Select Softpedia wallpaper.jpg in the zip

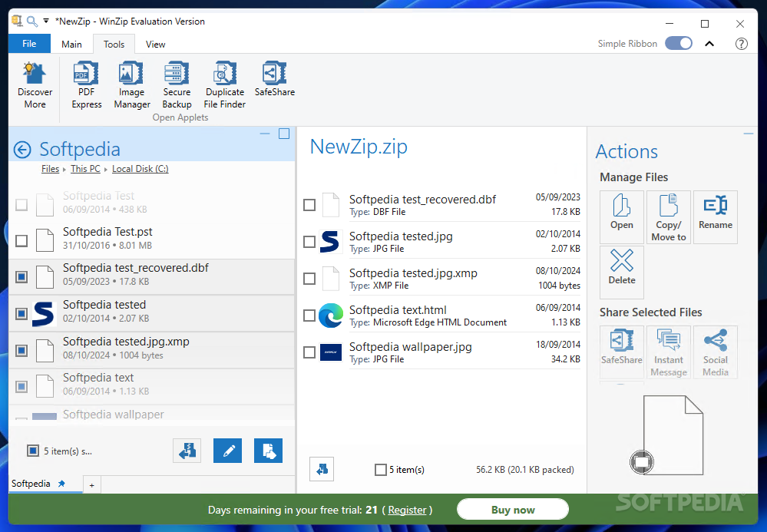[x=441, y=352]
